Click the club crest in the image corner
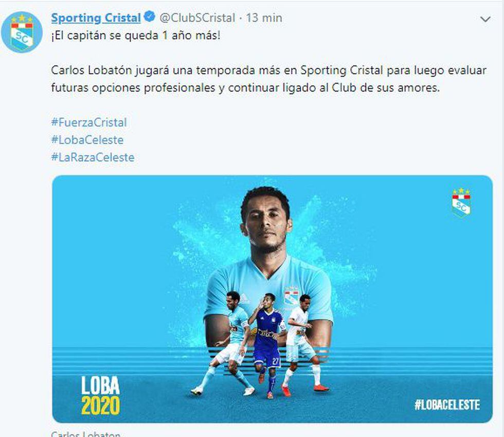The width and height of the screenshot is (504, 437). pos(461,202)
